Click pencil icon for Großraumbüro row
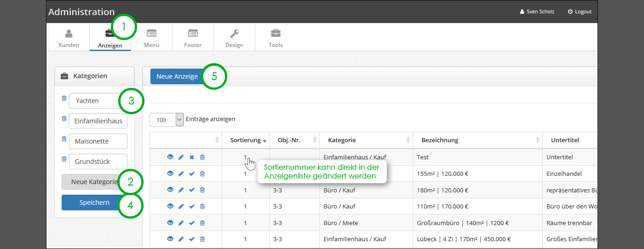Screen dimensions: 644x249 coord(181,223)
